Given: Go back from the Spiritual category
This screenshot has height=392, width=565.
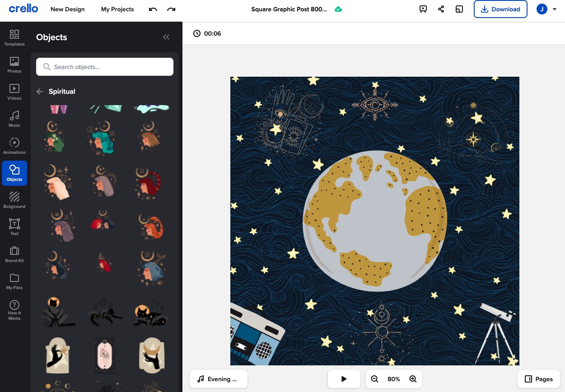Looking at the screenshot, I should 41,91.
